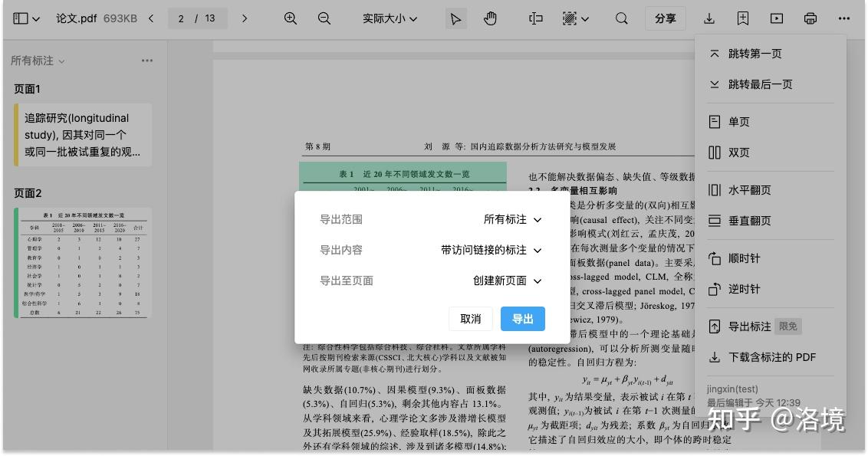
Task: Select the area screenshot annotation tool
Action: click(569, 18)
